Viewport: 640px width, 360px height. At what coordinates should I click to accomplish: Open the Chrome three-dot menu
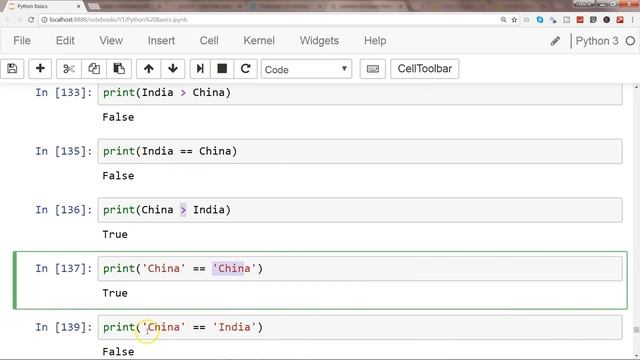point(633,20)
